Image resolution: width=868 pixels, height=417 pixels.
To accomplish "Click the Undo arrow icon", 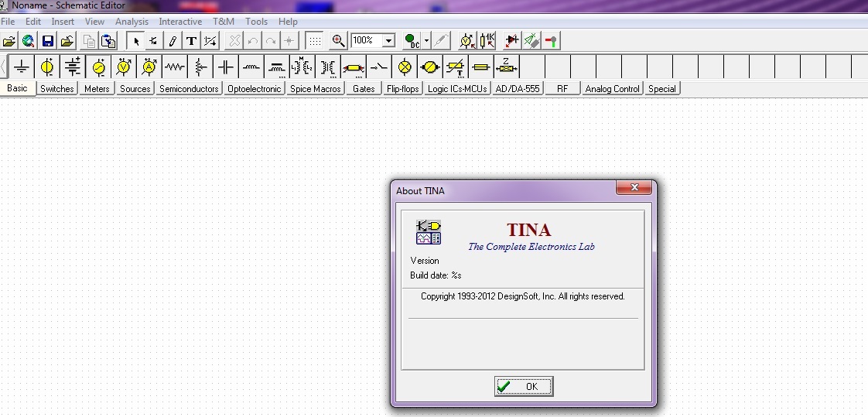I will [x=253, y=40].
